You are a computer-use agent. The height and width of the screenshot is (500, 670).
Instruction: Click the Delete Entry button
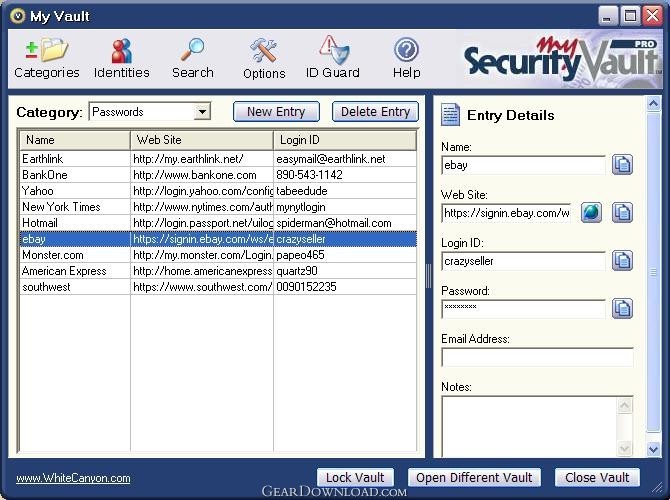click(375, 112)
